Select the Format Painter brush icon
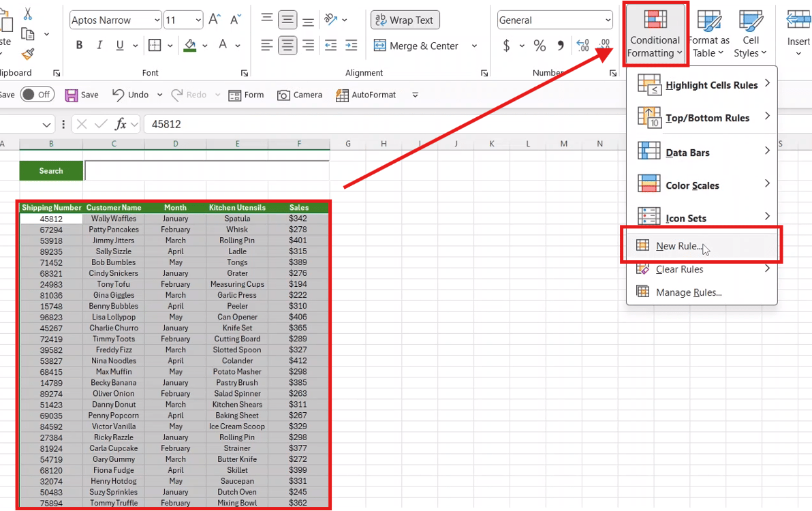The width and height of the screenshot is (812, 511). (28, 53)
